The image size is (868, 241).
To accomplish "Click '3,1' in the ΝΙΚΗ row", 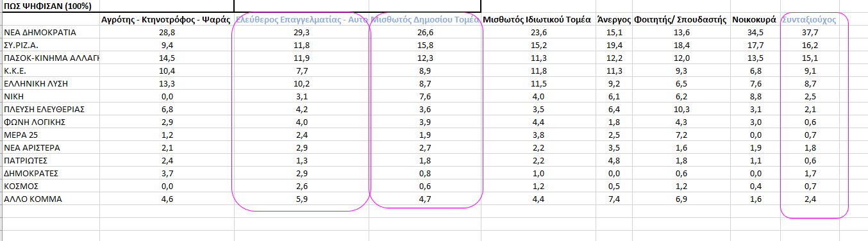I will point(301,97).
